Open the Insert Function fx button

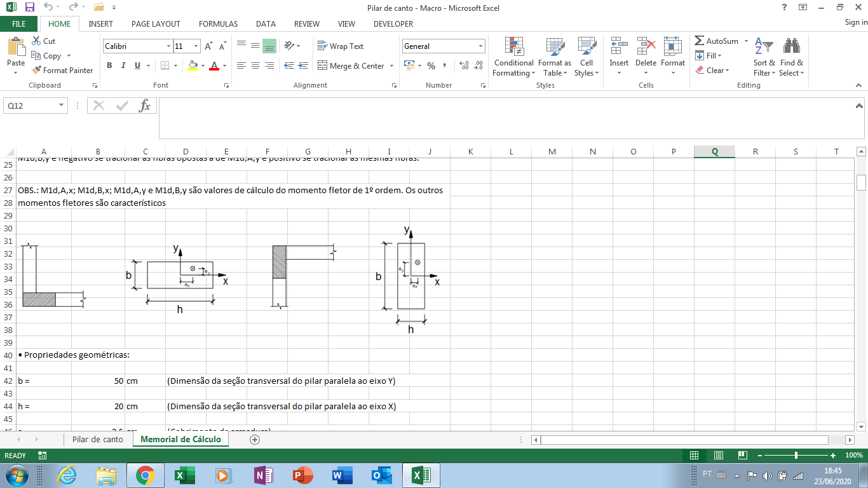coord(145,105)
